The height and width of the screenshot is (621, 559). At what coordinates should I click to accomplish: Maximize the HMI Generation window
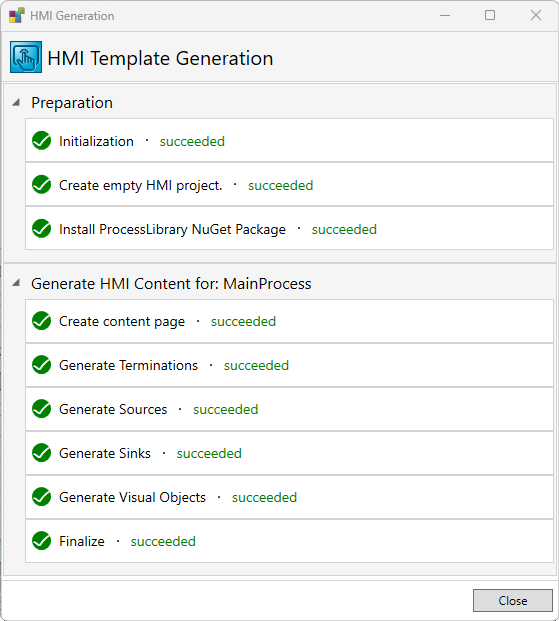click(490, 15)
